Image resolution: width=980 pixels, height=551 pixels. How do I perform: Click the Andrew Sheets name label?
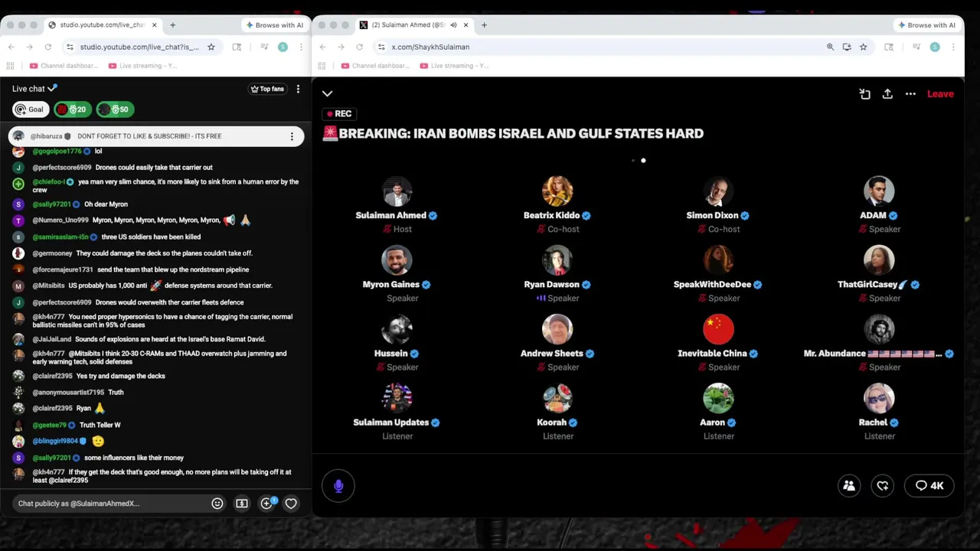[x=552, y=354]
